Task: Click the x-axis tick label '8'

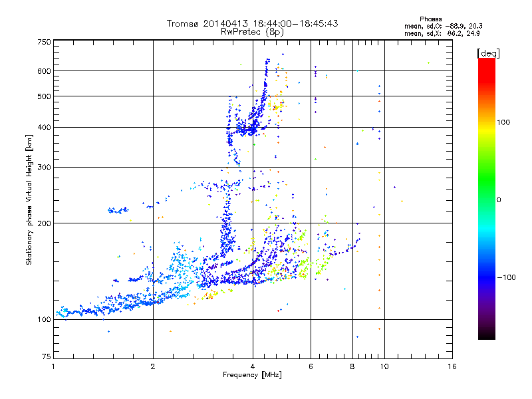Action: click(352, 366)
